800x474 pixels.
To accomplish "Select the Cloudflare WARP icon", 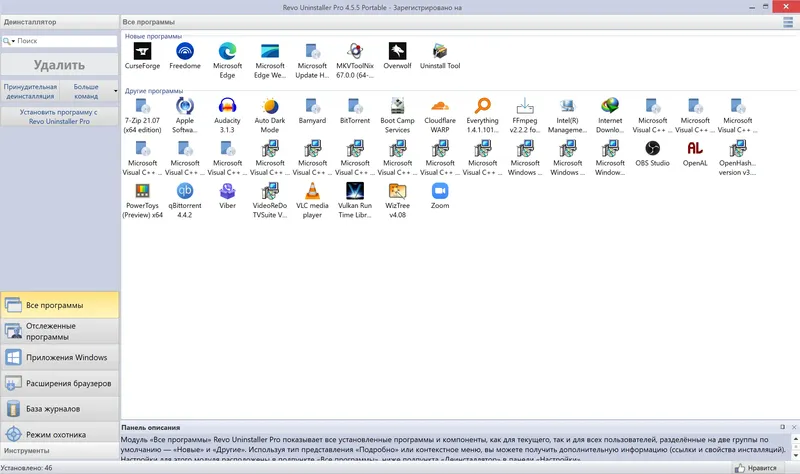I will tap(440, 106).
